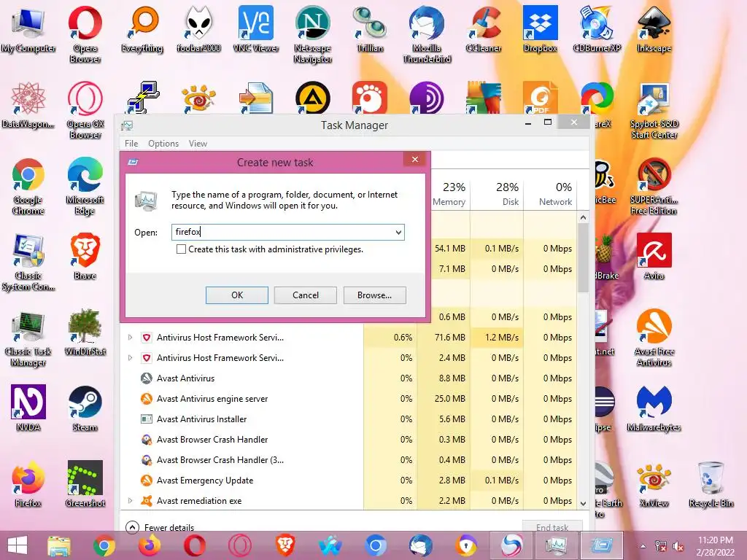The height and width of the screenshot is (560, 747).
Task: Open CCleaner from the desktop
Action: click(x=484, y=29)
